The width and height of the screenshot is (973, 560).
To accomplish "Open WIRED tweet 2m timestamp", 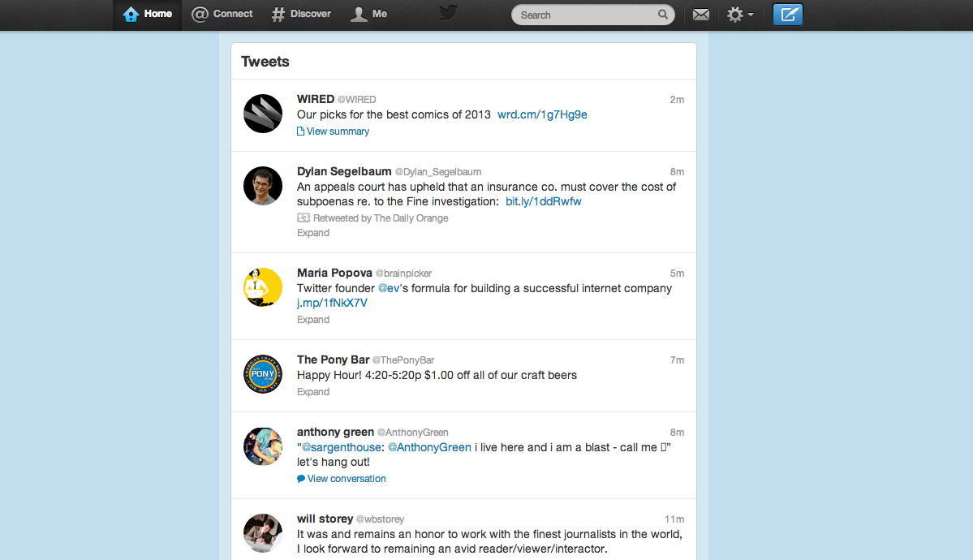I will pos(677,100).
